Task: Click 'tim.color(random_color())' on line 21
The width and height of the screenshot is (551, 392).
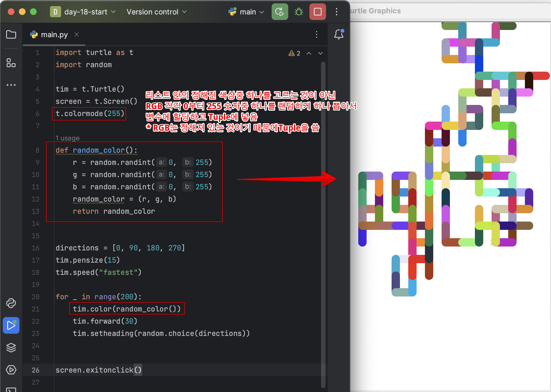Action: [127, 309]
